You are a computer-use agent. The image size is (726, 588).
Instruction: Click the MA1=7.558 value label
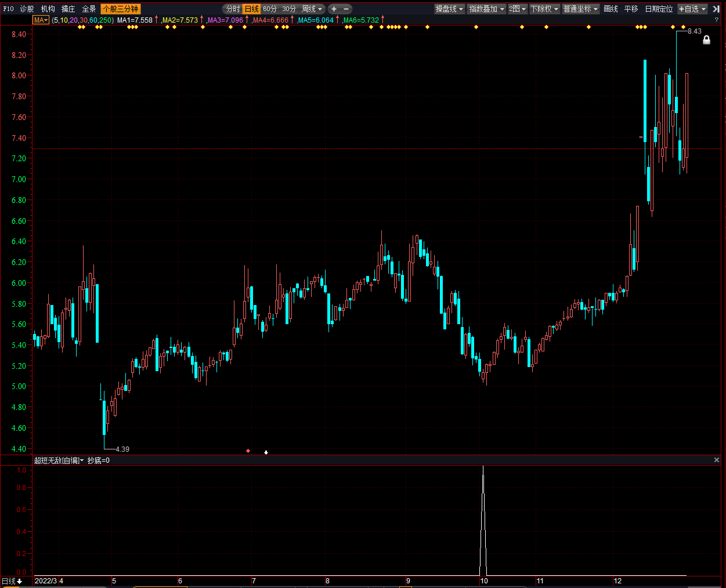tap(135, 20)
